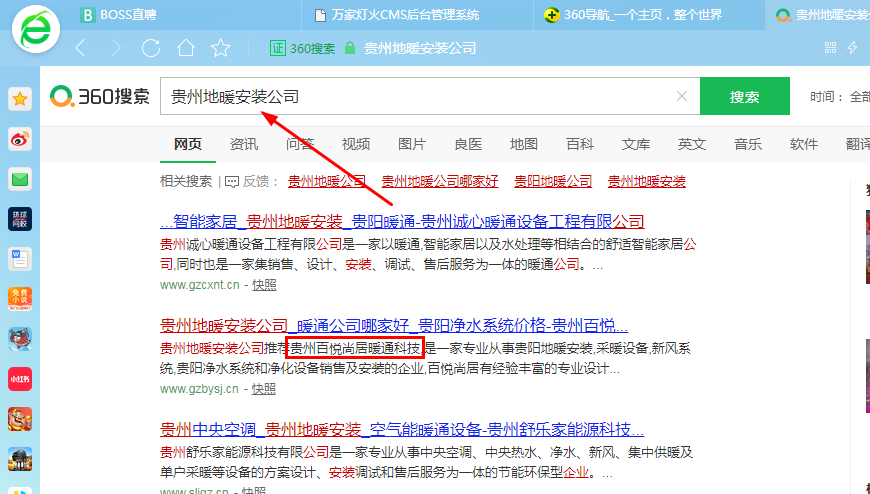Select the 资讯 search category

[244, 144]
